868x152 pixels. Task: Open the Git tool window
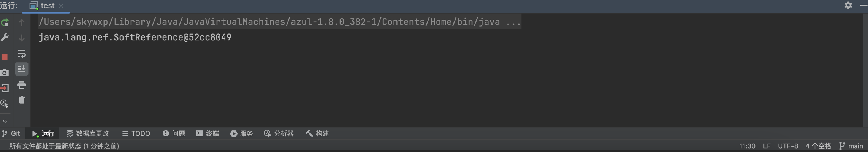point(11,133)
